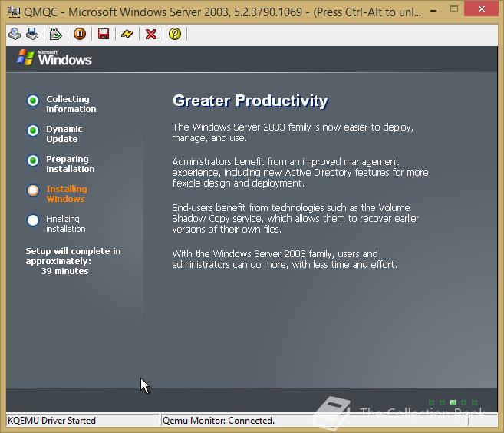The height and width of the screenshot is (433, 504).
Task: Click the highlighted green progress square
Action: pos(453,402)
